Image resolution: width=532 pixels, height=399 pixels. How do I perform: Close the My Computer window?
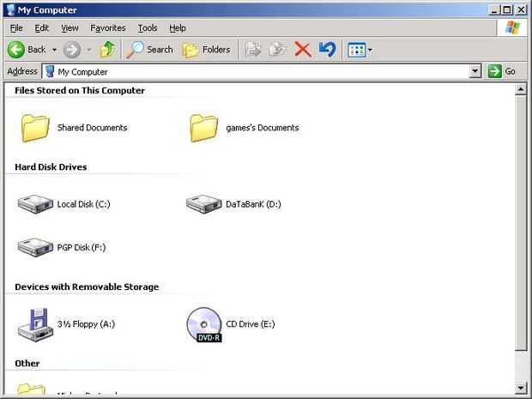pyautogui.click(x=521, y=10)
